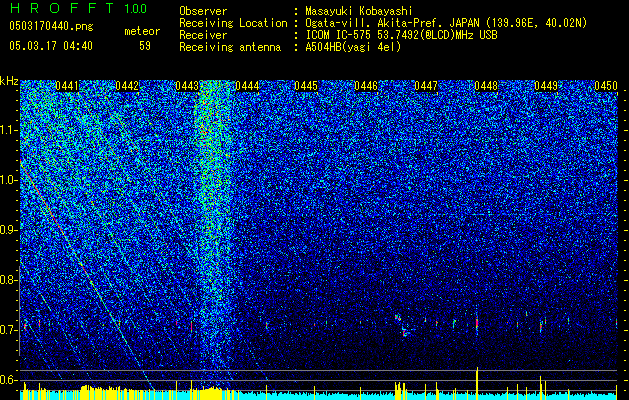629x400 pixels.
Task: Click the Receiver field label
Action: coord(203,35)
